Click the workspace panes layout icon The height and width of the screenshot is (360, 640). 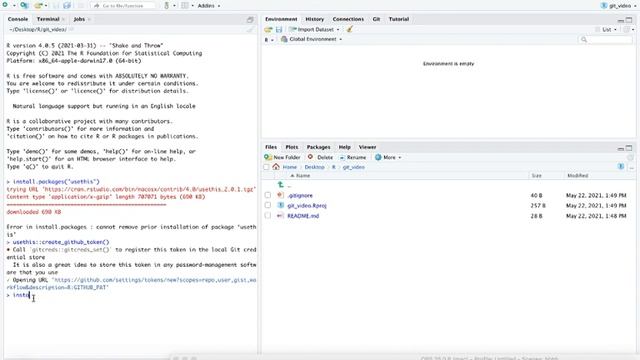tap(185, 6)
